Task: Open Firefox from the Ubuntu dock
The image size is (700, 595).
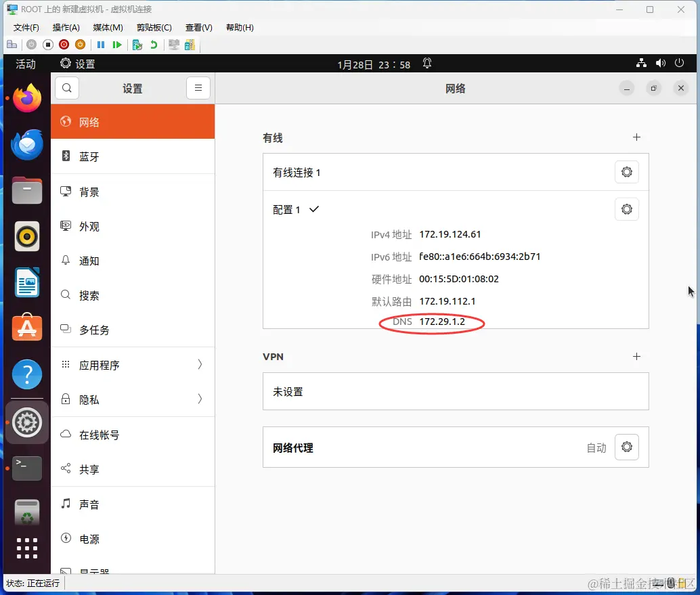Action: tap(27, 97)
